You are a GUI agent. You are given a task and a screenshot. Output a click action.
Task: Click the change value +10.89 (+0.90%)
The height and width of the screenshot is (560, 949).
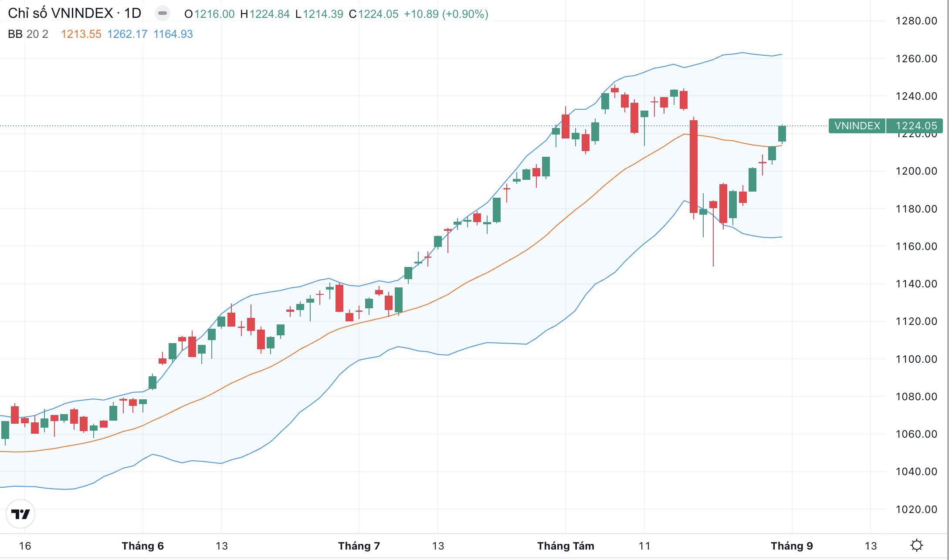click(446, 14)
